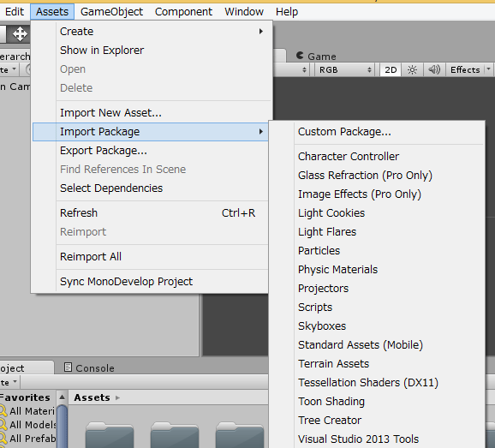Screen dimensions: 495x448
Task: Open the RGB render mode dropdown
Action: (x=345, y=69)
